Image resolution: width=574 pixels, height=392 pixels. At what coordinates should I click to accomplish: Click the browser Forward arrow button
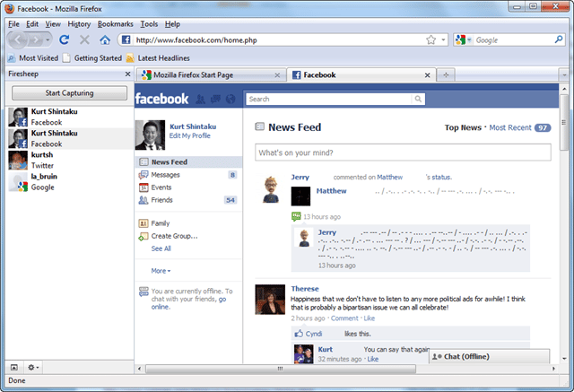point(36,39)
